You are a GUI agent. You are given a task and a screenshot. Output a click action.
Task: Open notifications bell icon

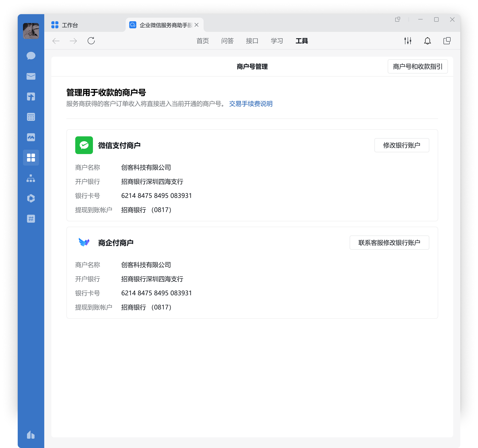pyautogui.click(x=427, y=41)
